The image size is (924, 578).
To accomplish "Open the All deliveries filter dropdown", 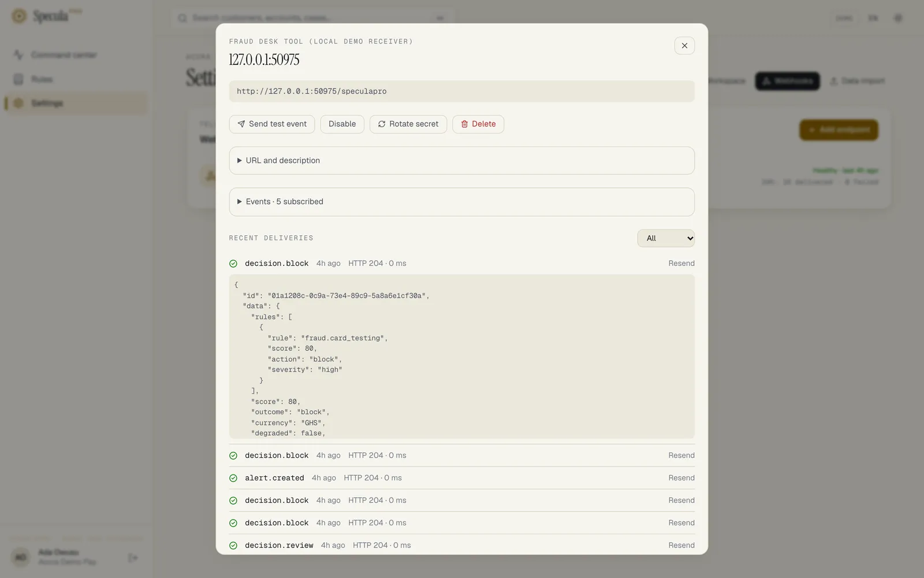I will coord(666,238).
